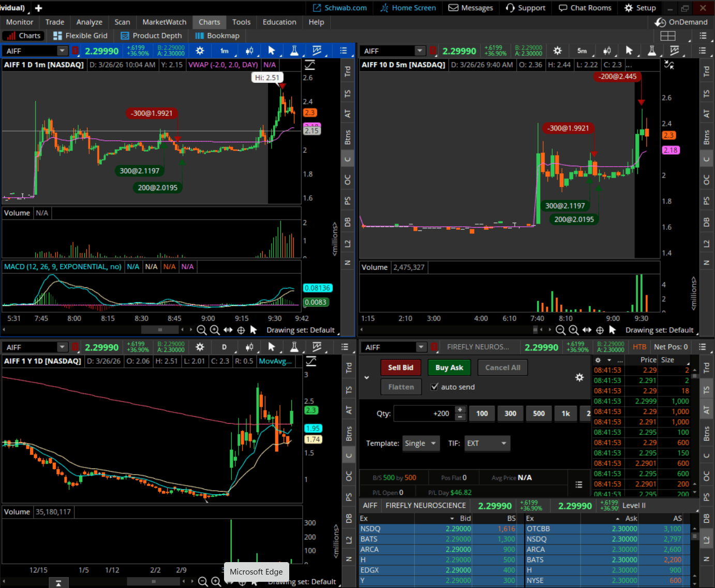The width and height of the screenshot is (715, 588).
Task: Open the Bookmap view
Action: pyautogui.click(x=217, y=36)
